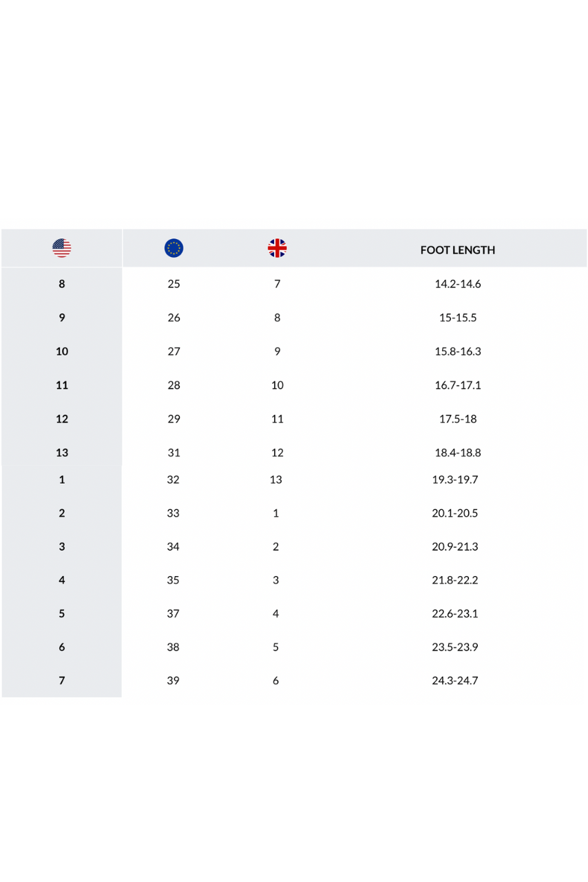The image size is (588, 882).
Task: Click EU size 28 in the table
Action: point(174,385)
